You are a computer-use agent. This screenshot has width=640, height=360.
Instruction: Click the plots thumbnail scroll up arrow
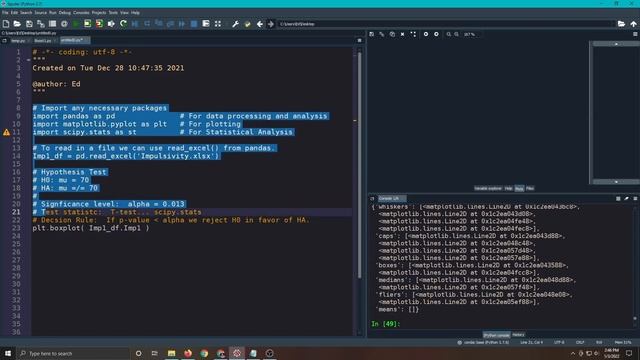coord(616,44)
